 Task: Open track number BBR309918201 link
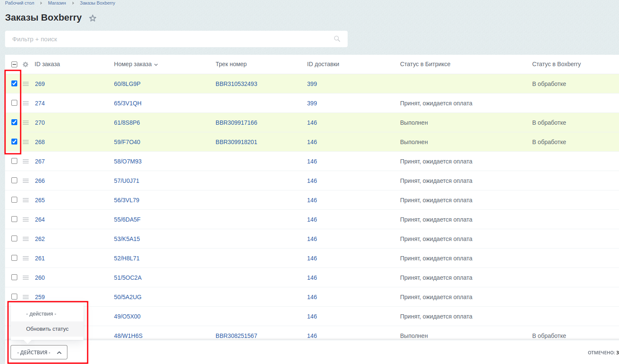tap(236, 142)
